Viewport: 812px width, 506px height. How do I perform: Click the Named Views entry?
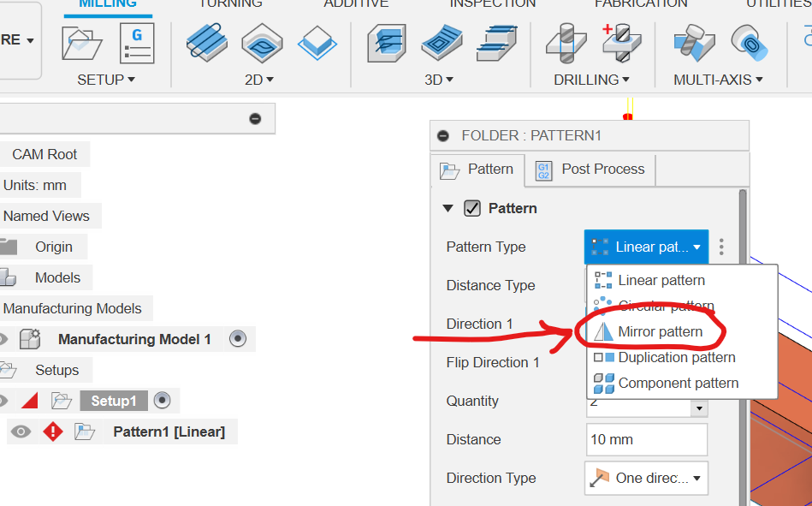click(47, 216)
